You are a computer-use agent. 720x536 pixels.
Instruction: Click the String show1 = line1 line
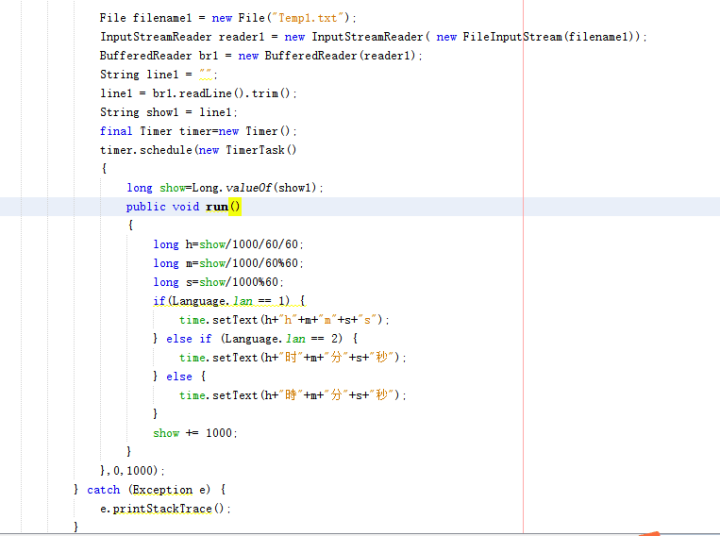point(169,112)
